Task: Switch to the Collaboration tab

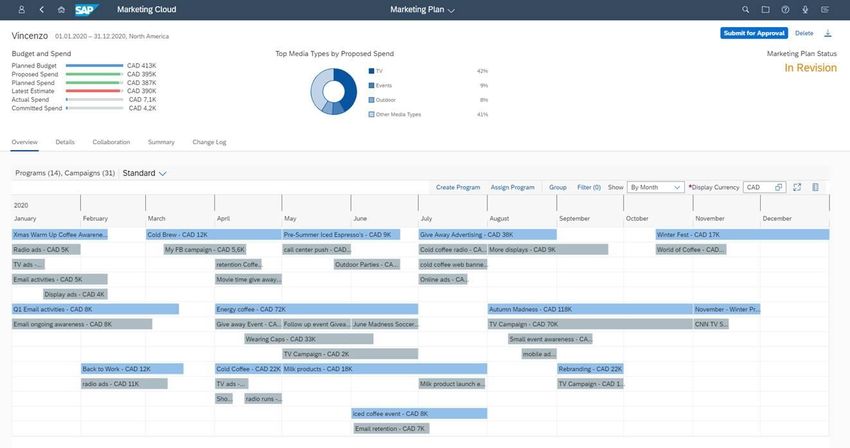Action: point(111,142)
